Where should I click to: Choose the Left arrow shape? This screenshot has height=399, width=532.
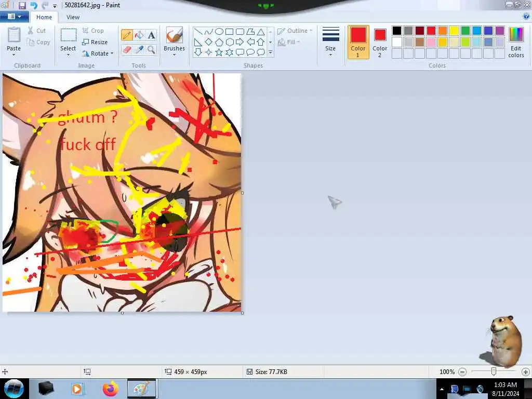[250, 42]
